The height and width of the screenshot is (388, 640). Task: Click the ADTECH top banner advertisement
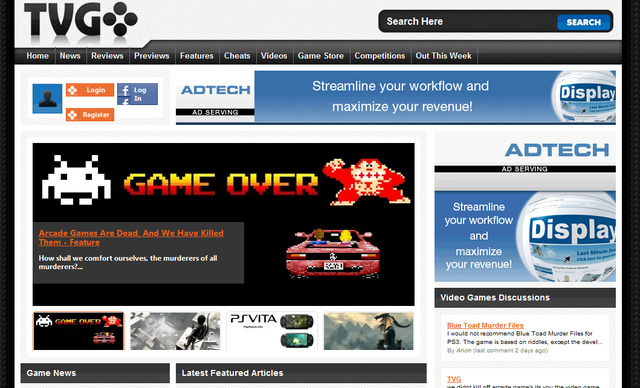(396, 97)
